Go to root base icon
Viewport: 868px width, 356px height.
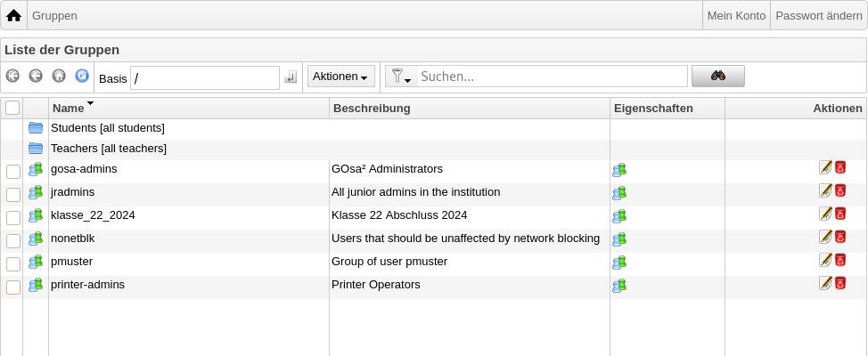click(x=12, y=76)
